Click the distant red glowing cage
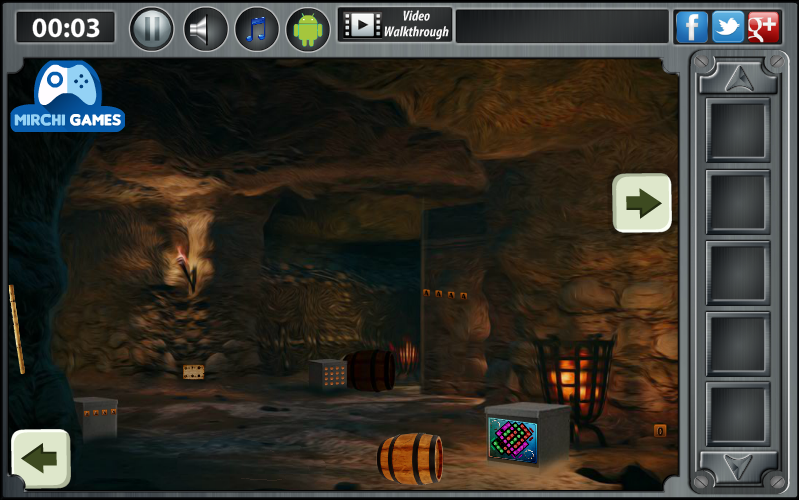Viewport: 799px width, 500px height. [x=406, y=355]
